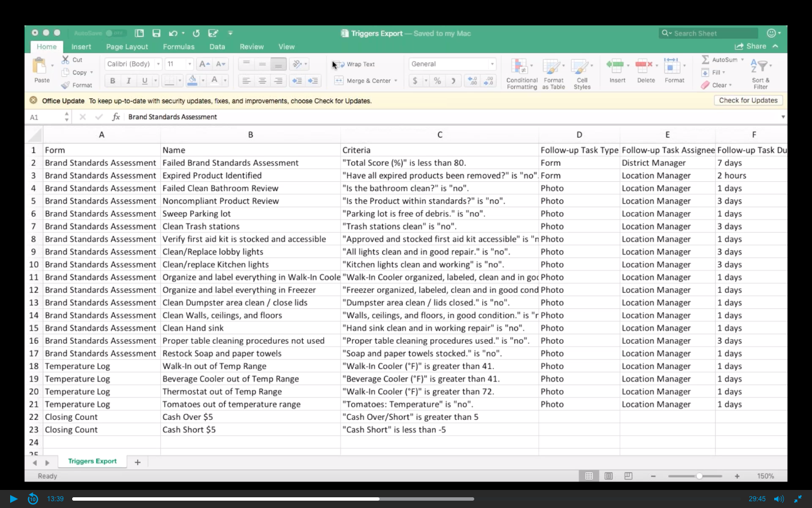Click the Undo arrow icon

173,33
